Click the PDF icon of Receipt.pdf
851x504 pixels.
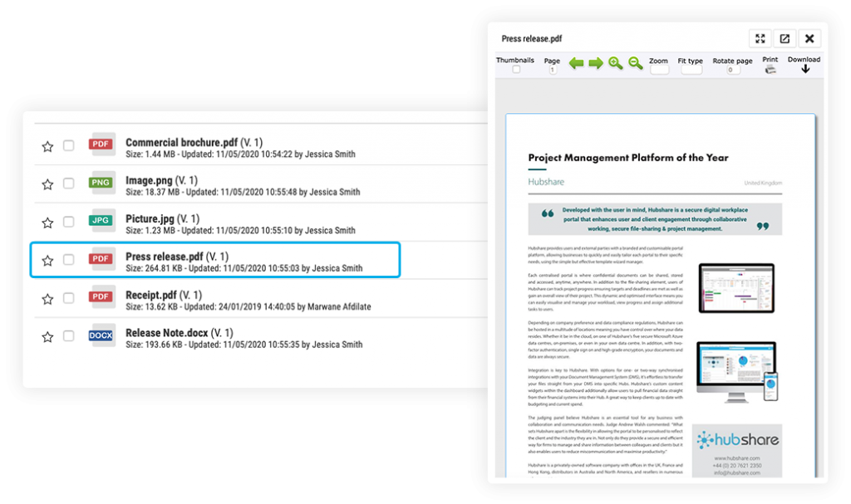click(x=101, y=296)
